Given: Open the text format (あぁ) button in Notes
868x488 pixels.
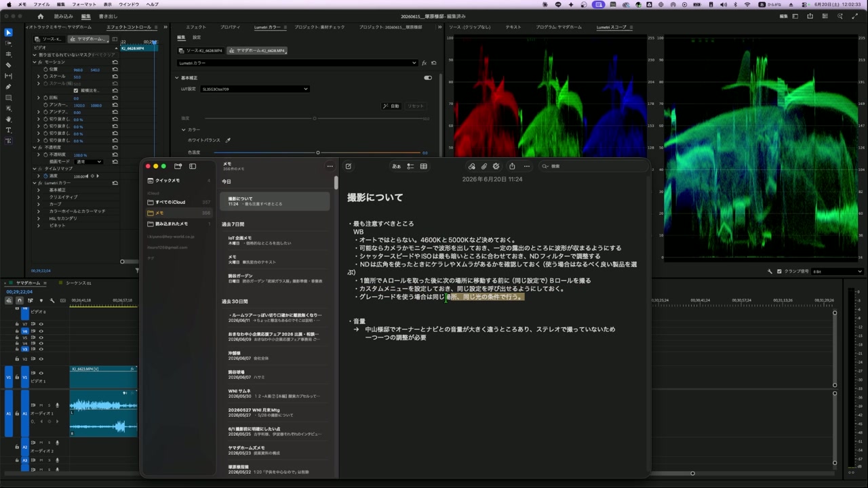Looking at the screenshot, I should (396, 166).
